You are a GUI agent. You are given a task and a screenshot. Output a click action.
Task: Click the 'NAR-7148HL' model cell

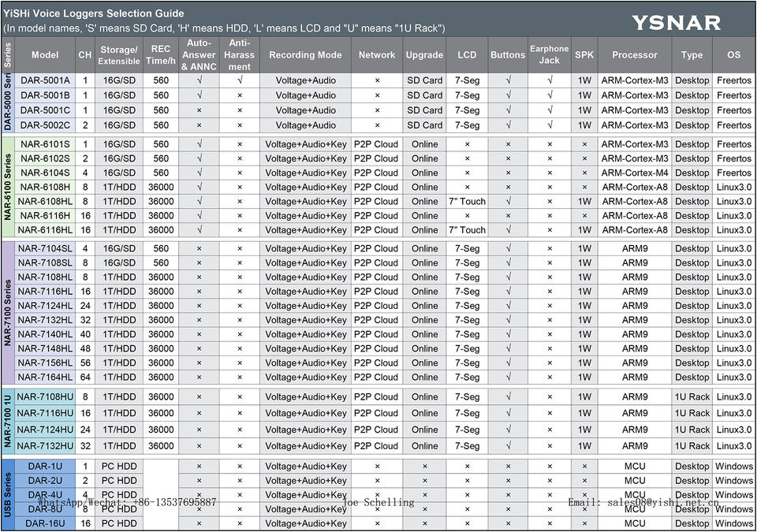click(x=45, y=348)
